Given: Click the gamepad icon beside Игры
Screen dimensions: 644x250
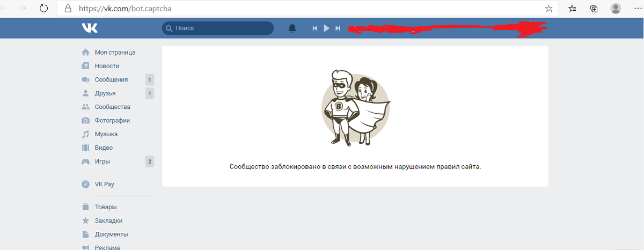Looking at the screenshot, I should pos(85,161).
